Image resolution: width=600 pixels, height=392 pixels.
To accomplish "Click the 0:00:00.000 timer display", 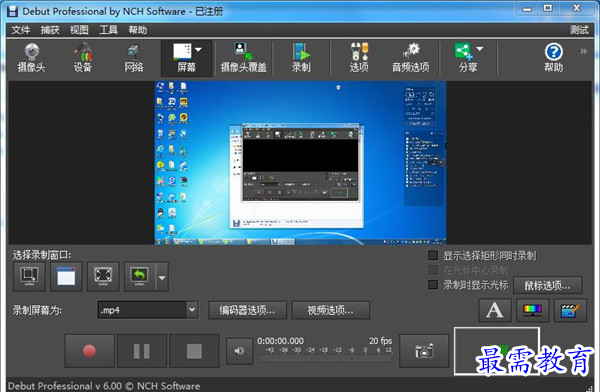I will click(280, 341).
